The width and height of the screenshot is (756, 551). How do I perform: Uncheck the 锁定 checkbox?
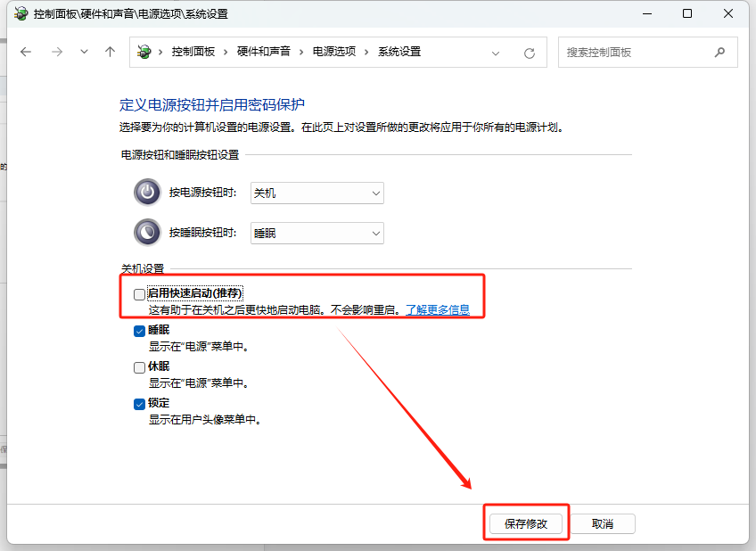(139, 404)
